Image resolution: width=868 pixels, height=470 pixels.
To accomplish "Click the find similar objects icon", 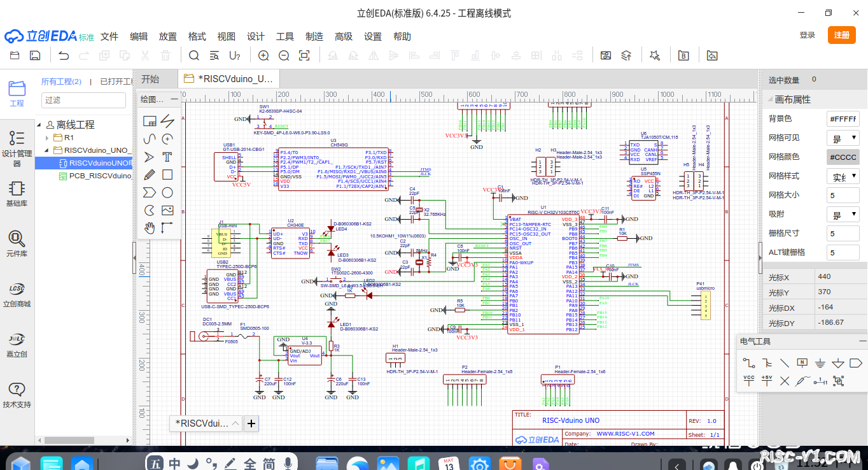I will (x=214, y=56).
